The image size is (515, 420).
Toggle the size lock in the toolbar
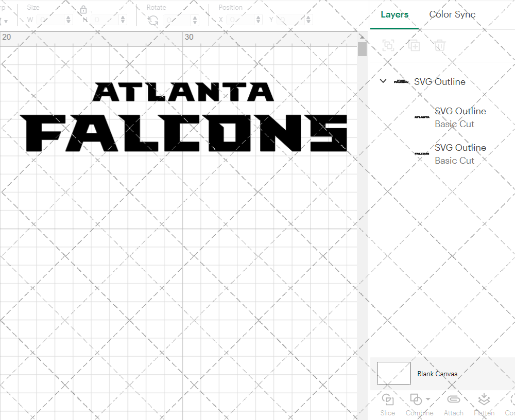coord(83,9)
